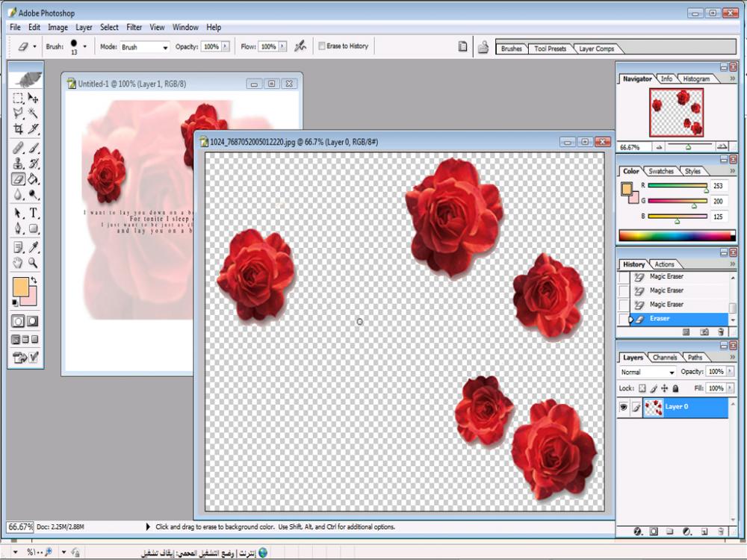Pick the Clone Stamp tool
This screenshot has width=747, height=560.
pyautogui.click(x=19, y=164)
